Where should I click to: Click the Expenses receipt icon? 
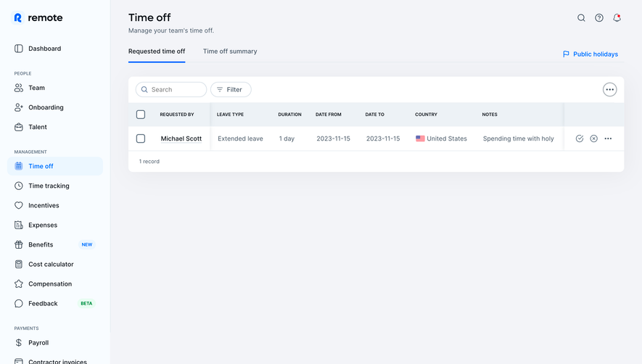18,225
